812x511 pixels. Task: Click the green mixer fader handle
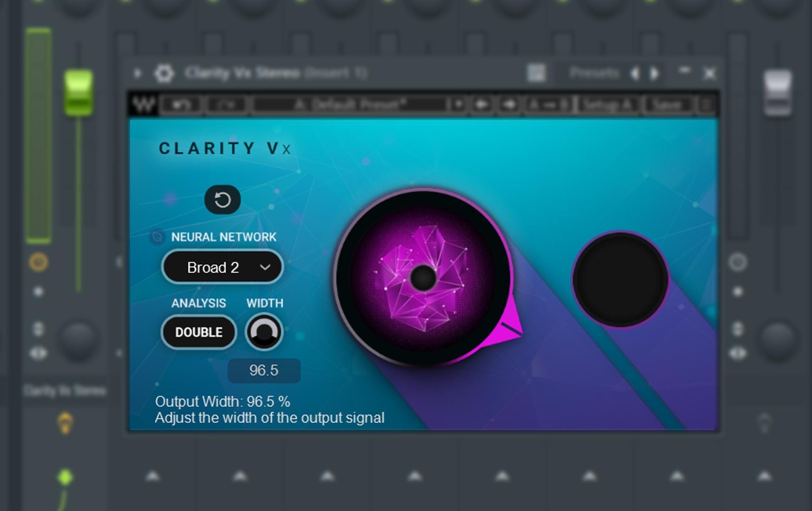pyautogui.click(x=78, y=93)
